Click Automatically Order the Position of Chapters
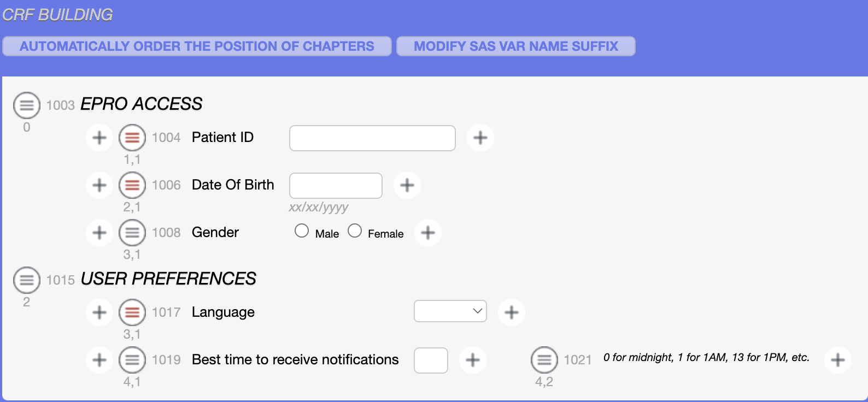Image resolution: width=868 pixels, height=402 pixels. click(x=197, y=46)
